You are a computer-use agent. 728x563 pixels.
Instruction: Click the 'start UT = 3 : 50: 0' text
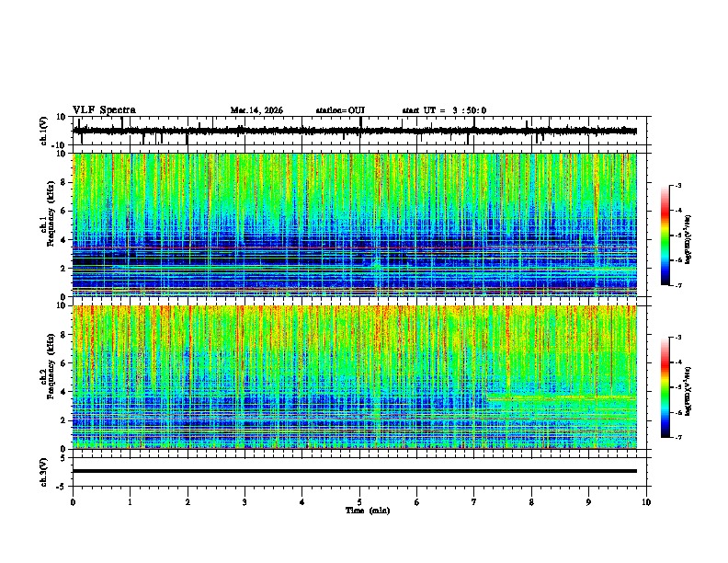point(444,110)
